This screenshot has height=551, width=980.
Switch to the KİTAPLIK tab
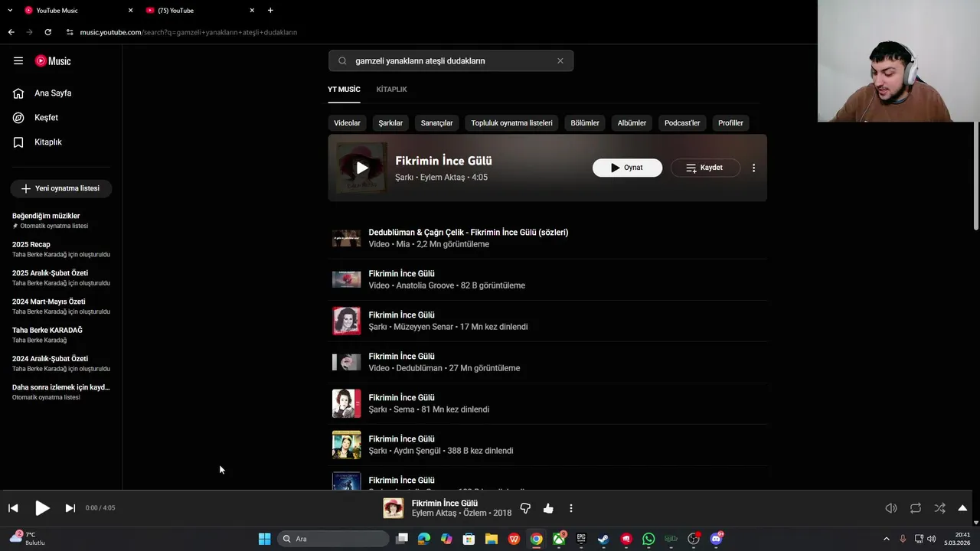391,90
